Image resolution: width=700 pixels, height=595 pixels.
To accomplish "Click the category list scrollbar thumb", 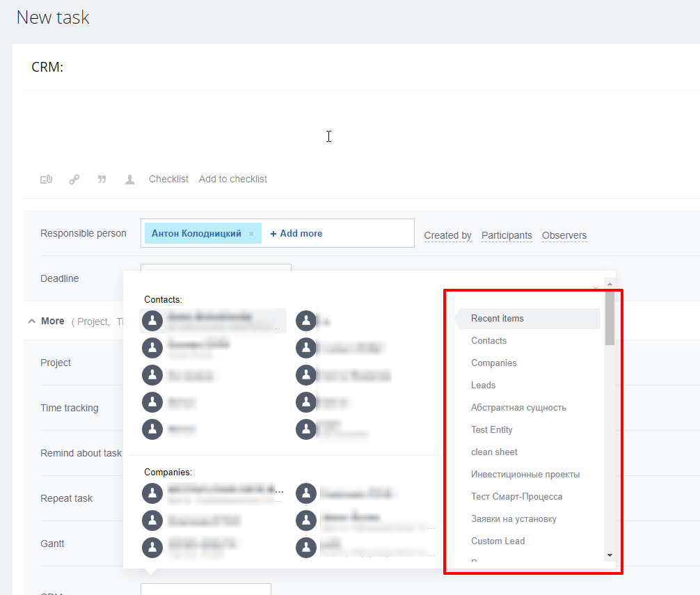I will [610, 318].
